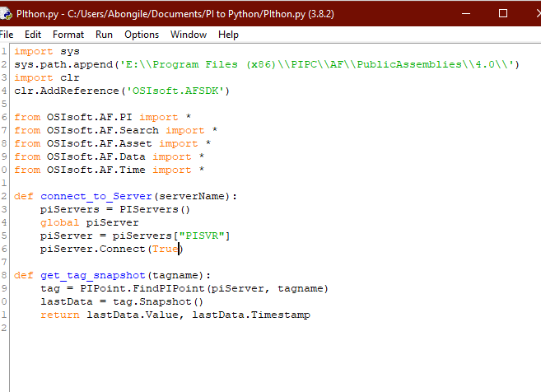Open the Edit menu
The image size is (541, 392).
[33, 35]
